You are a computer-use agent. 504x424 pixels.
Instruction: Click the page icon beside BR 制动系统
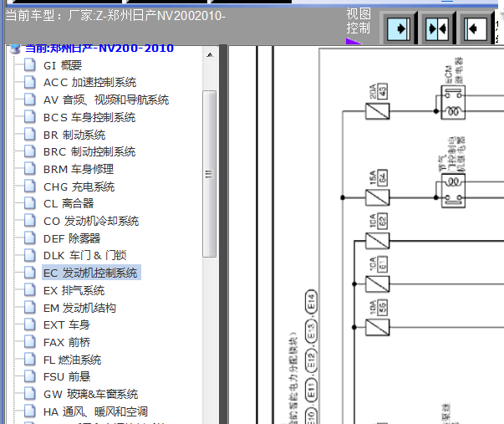click(x=30, y=134)
